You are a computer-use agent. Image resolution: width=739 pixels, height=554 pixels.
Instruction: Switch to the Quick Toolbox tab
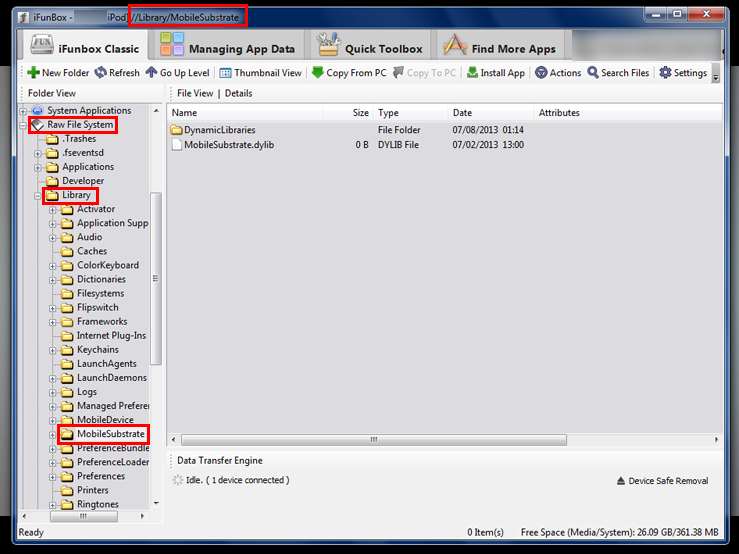tap(370, 46)
